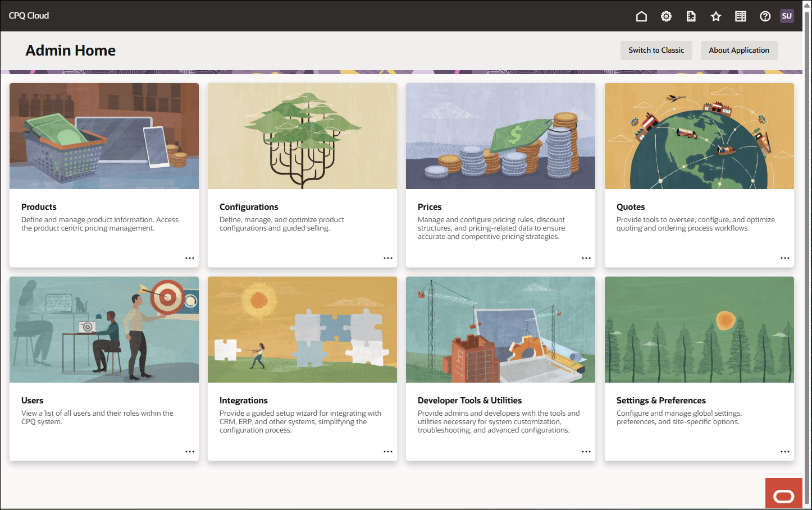Click the Integrations puzzle pieces illustration
The height and width of the screenshot is (510, 812).
tap(302, 330)
